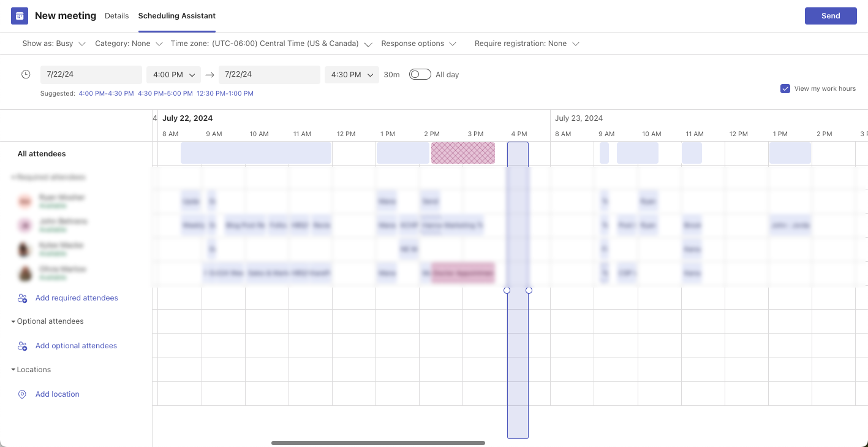Select the 12:30 PM-1:00 PM suggested time
Image resolution: width=868 pixels, height=447 pixels.
(224, 93)
